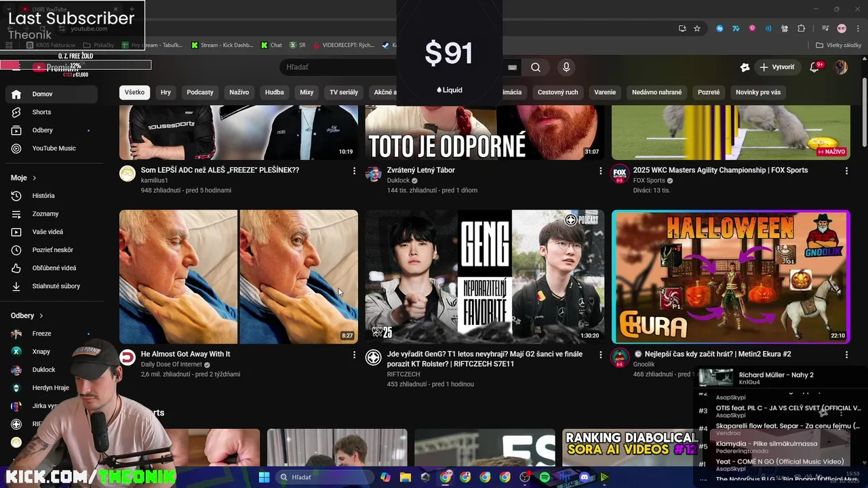The height and width of the screenshot is (488, 868).
Task: Open Zoznamy playlists
Action: [x=52, y=214]
